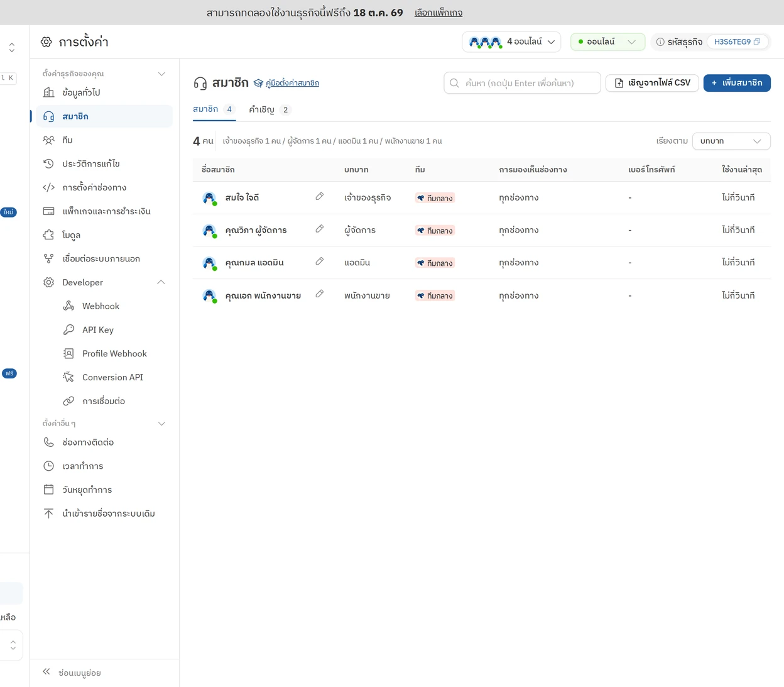Collapse sidebar with ซ่อนเมนูย่อย
The height and width of the screenshot is (687, 784).
pyautogui.click(x=72, y=673)
